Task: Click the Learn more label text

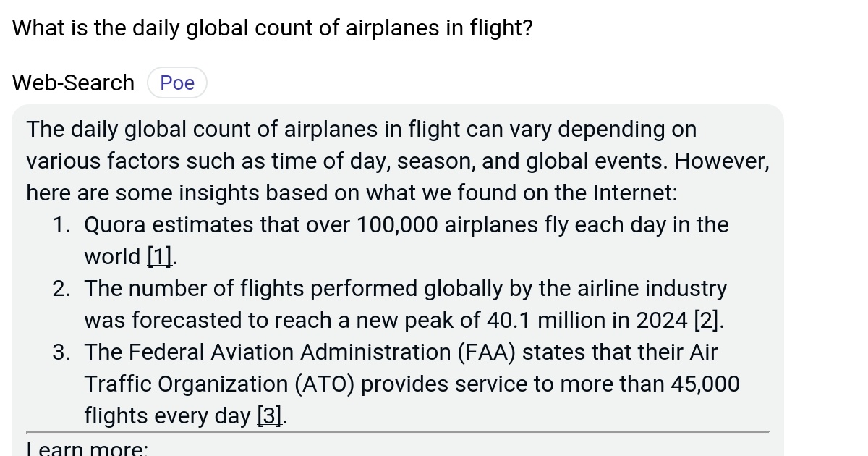Action: click(86, 449)
